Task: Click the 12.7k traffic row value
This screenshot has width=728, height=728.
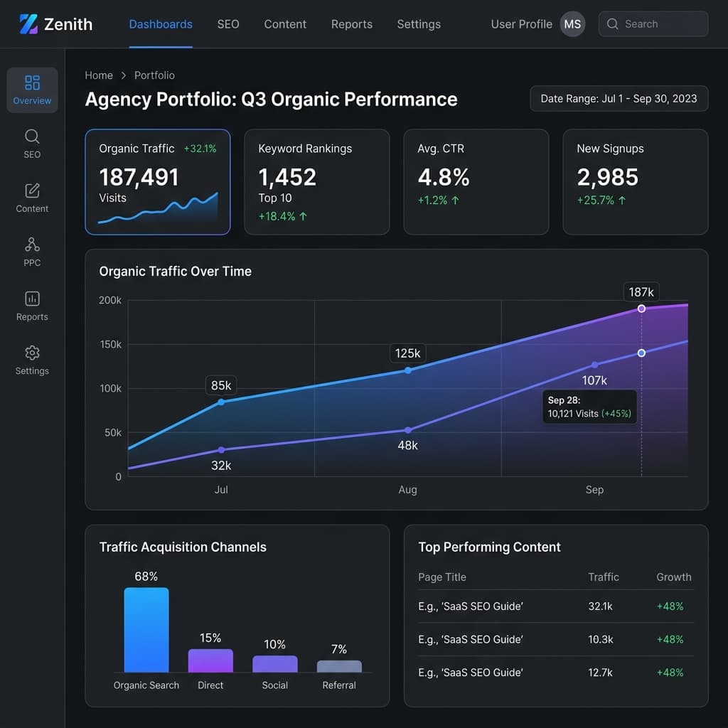Action: click(x=600, y=673)
